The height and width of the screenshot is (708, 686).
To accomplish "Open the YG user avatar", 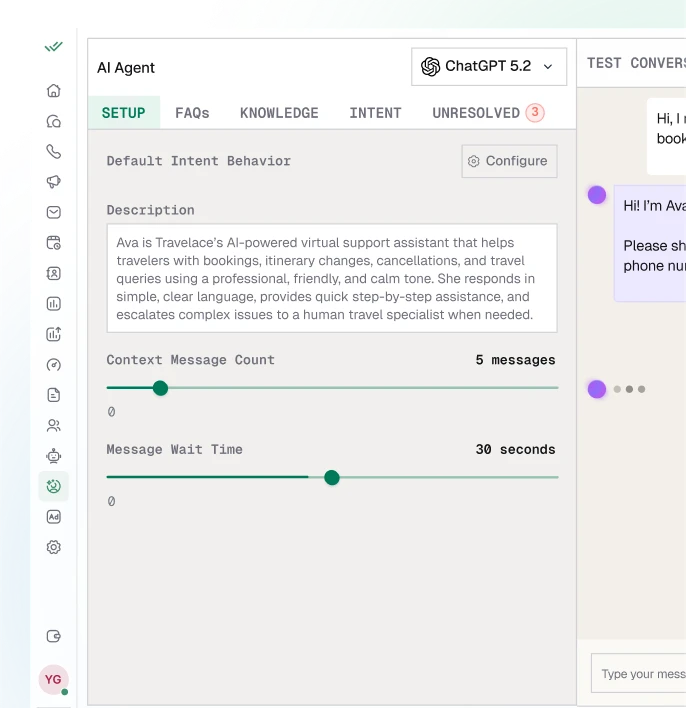I will (x=53, y=680).
